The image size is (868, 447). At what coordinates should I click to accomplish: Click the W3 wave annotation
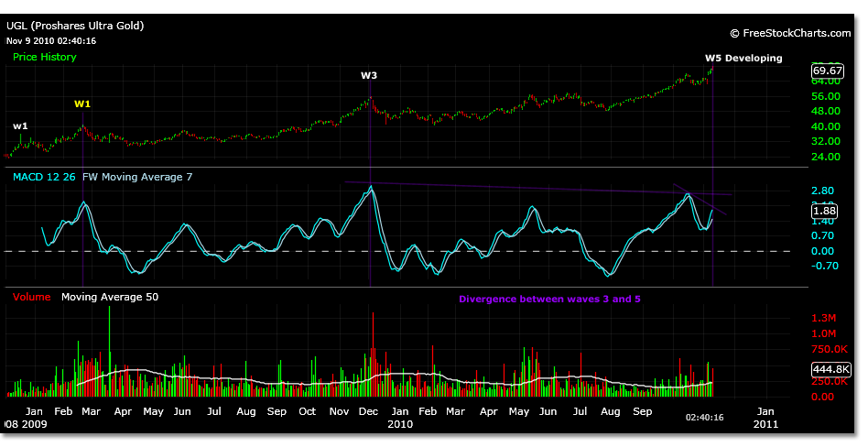(369, 75)
